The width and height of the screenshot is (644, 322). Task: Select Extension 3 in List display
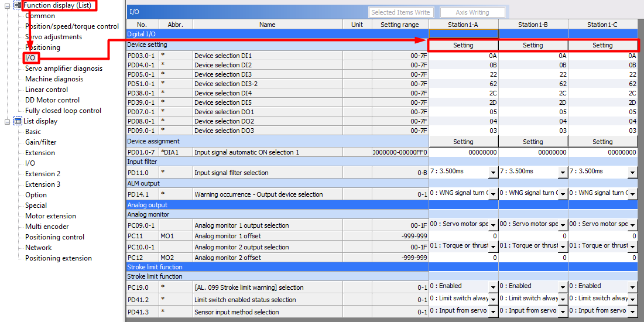click(43, 184)
